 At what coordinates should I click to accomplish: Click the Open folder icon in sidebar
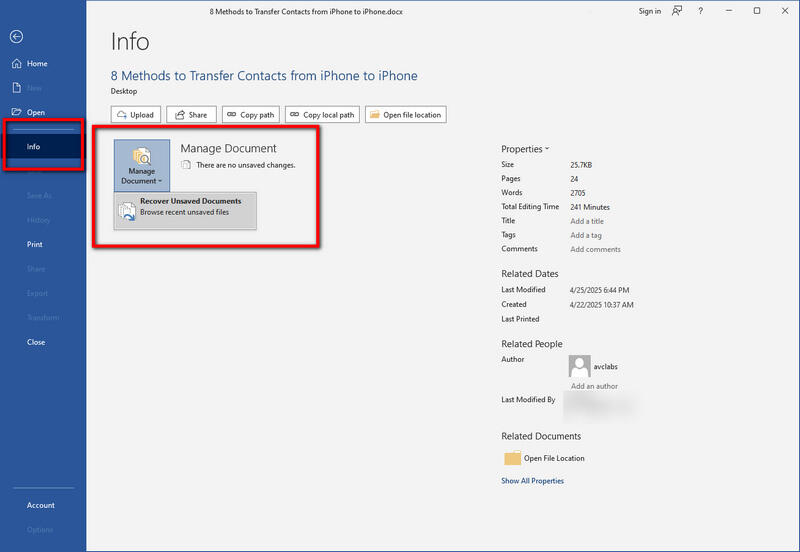pos(16,112)
